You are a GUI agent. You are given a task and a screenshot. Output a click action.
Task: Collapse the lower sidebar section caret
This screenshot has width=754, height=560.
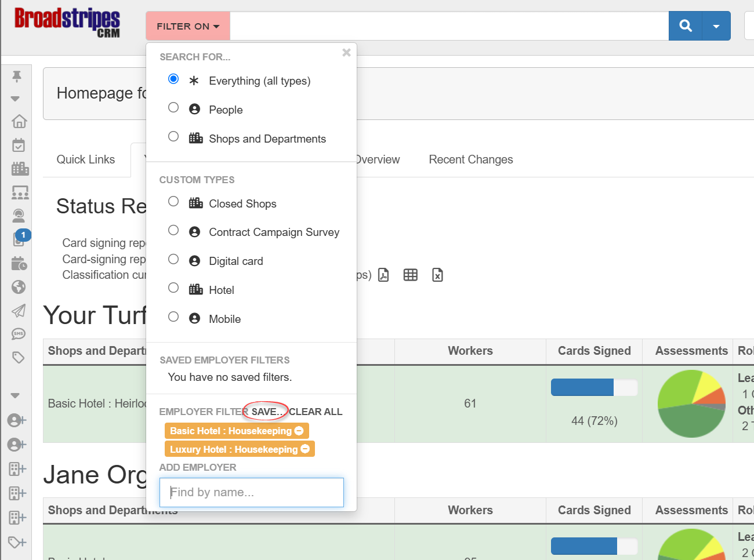click(x=15, y=395)
